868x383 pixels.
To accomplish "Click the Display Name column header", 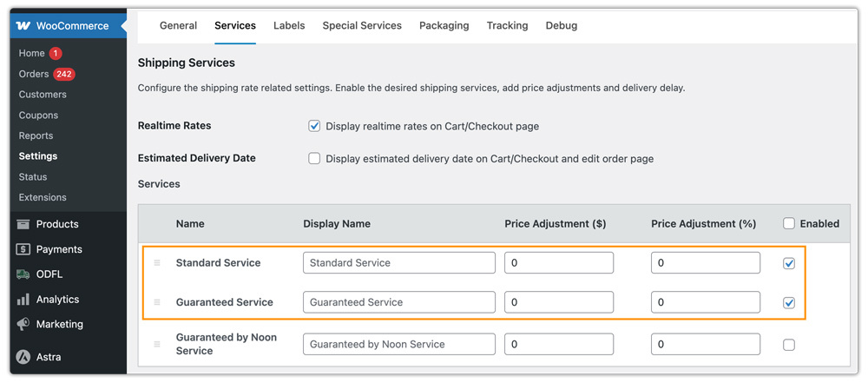I will [337, 224].
